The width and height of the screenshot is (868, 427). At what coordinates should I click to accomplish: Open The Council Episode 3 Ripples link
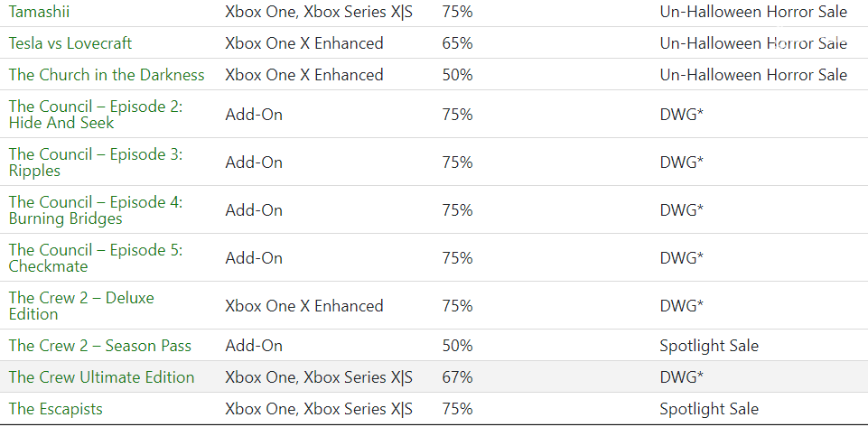click(95, 162)
